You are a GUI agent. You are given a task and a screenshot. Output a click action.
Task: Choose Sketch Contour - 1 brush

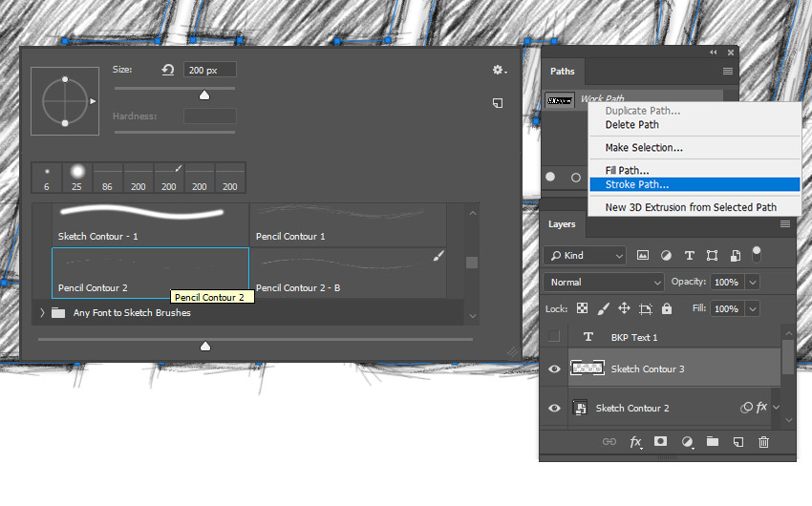pyautogui.click(x=150, y=224)
